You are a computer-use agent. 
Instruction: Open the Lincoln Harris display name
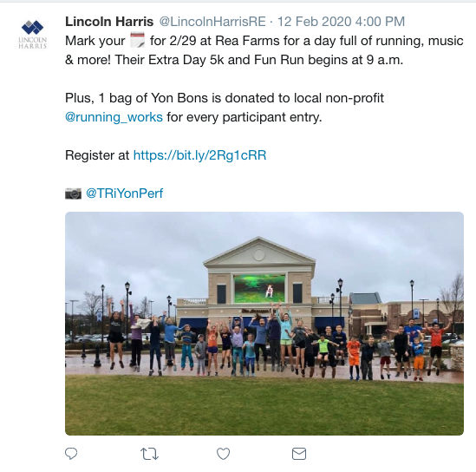(x=109, y=22)
